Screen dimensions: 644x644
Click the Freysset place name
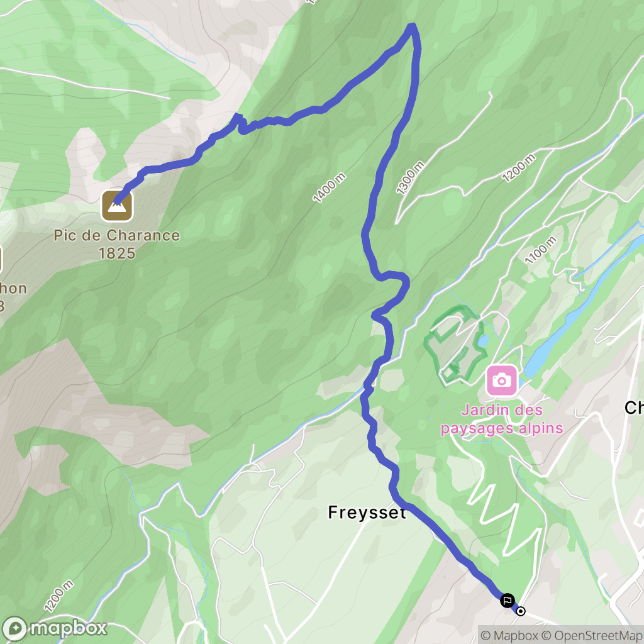[367, 512]
